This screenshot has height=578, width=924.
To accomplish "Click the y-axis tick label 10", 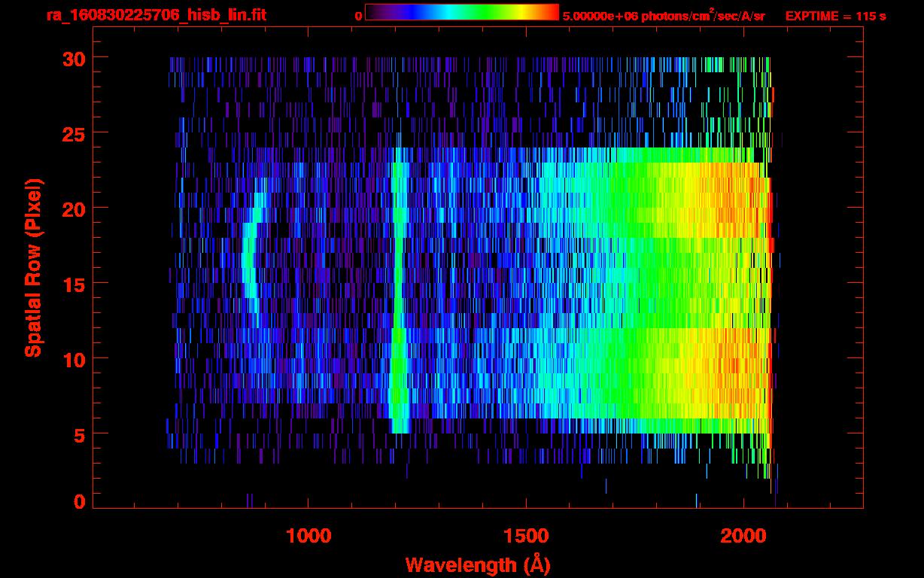I will (74, 359).
